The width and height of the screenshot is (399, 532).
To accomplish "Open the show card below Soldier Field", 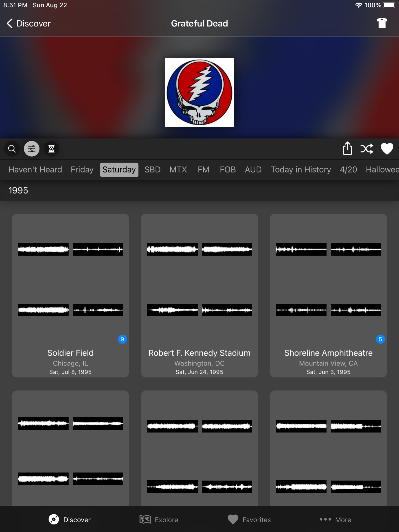I will pyautogui.click(x=70, y=448).
